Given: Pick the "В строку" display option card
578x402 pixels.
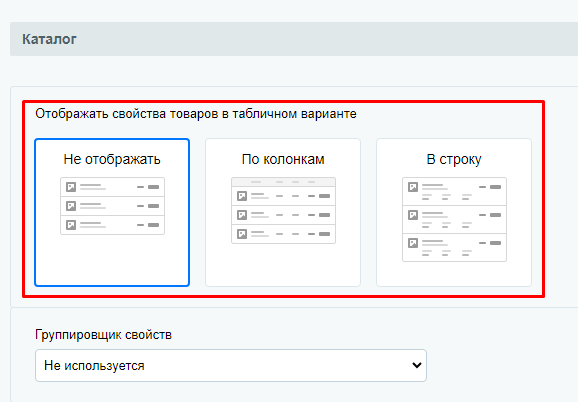Looking at the screenshot, I should [454, 212].
